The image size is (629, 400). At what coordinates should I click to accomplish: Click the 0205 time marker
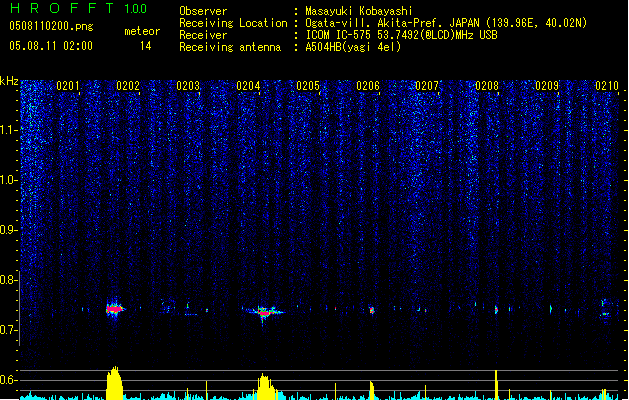[308, 86]
